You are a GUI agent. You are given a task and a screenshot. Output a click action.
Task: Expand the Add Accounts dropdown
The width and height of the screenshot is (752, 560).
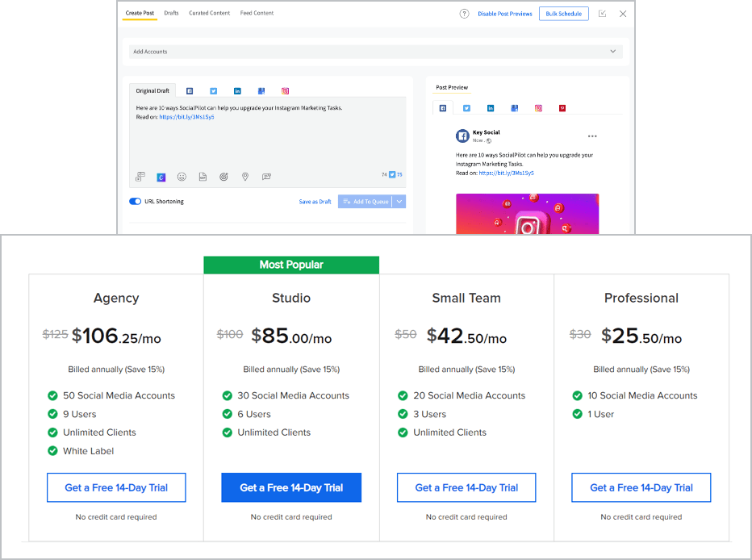(376, 52)
